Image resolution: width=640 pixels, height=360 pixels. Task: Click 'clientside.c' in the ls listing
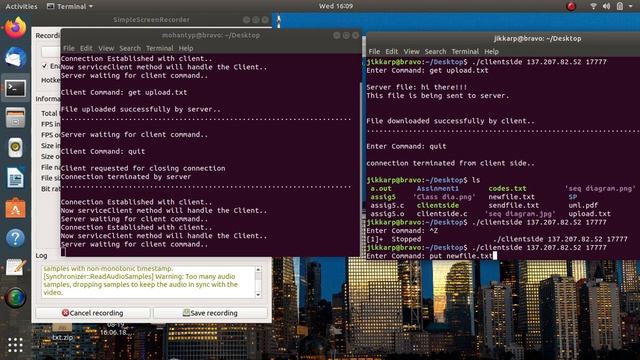[442, 213]
